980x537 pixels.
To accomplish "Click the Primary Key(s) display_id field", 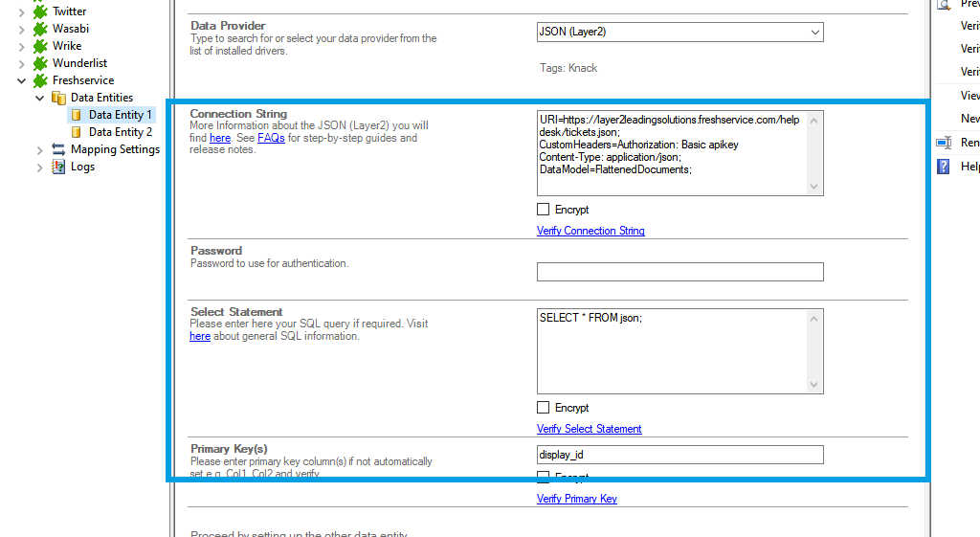I will [x=680, y=455].
